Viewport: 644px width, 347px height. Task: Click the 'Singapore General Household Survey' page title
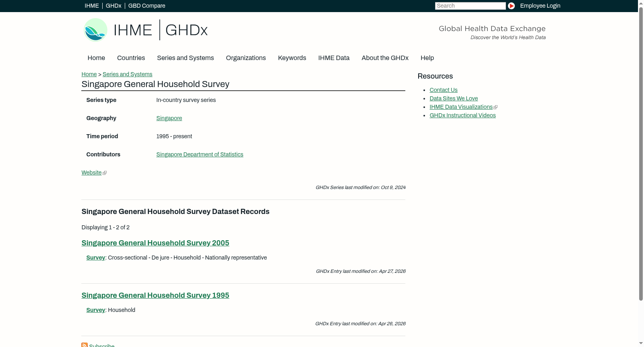click(x=155, y=84)
